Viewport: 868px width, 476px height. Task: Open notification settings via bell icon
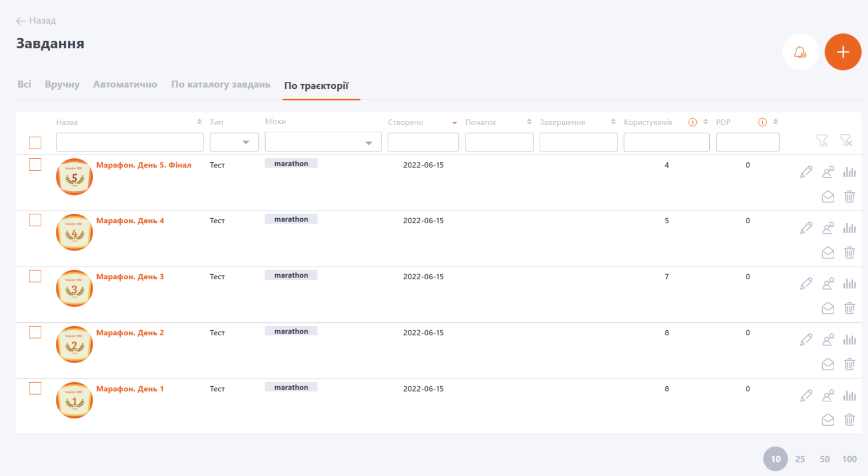(800, 51)
